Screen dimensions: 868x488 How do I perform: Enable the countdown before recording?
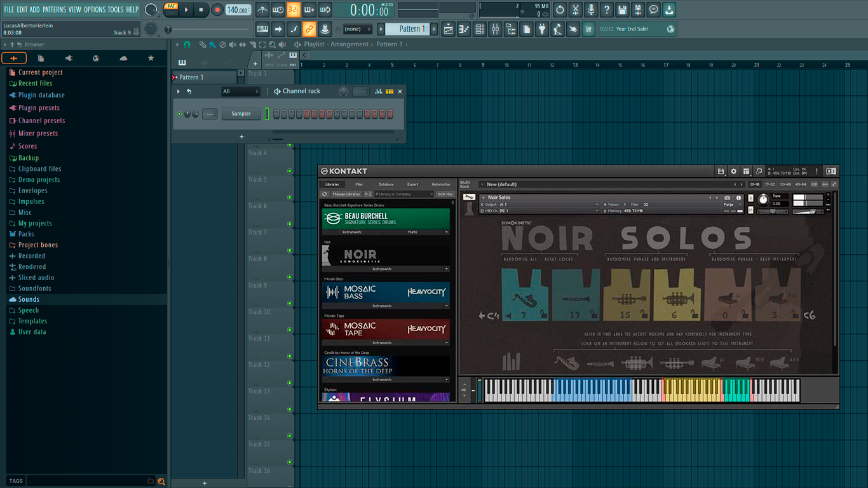click(x=293, y=10)
